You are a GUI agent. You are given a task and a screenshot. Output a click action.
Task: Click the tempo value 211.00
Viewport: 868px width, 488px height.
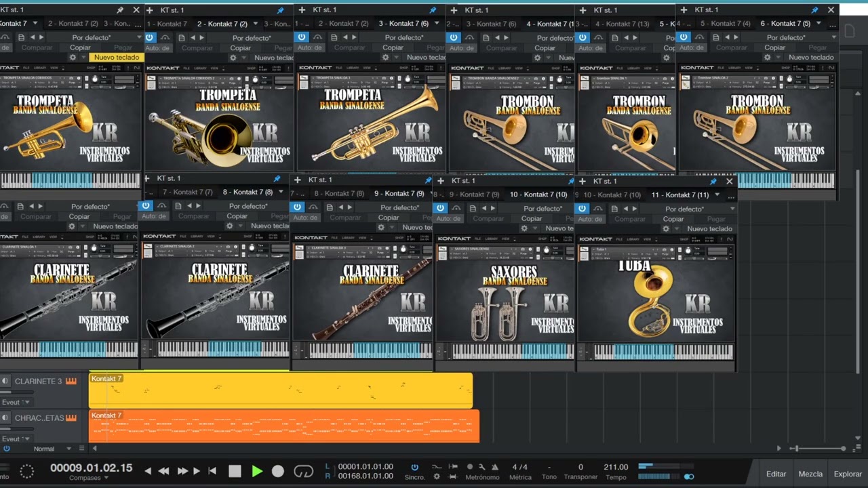pyautogui.click(x=616, y=467)
